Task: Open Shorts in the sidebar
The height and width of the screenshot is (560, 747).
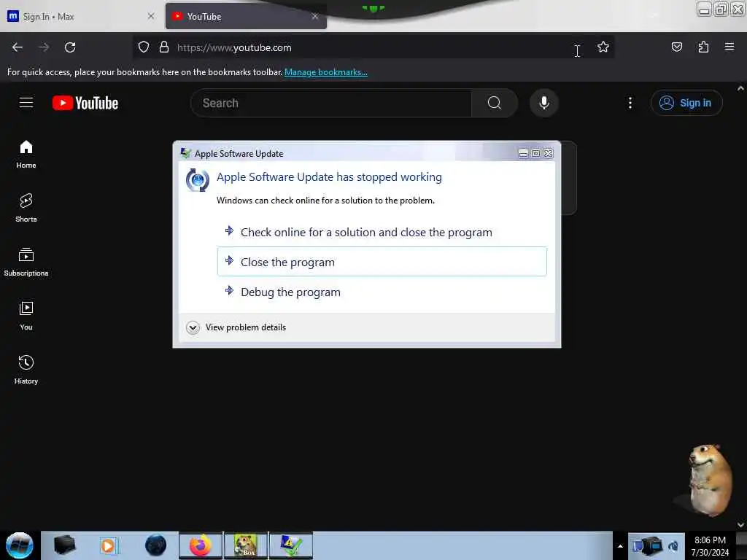Action: tap(26, 208)
